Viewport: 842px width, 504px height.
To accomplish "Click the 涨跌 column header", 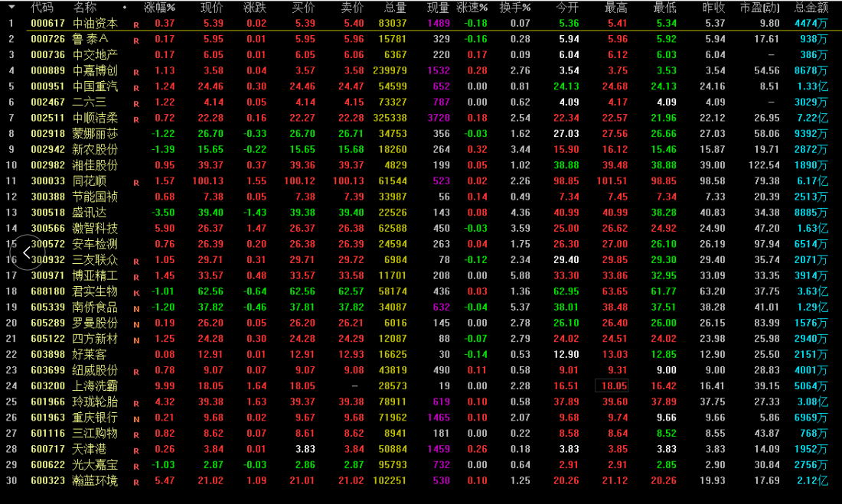I will 255,8.
